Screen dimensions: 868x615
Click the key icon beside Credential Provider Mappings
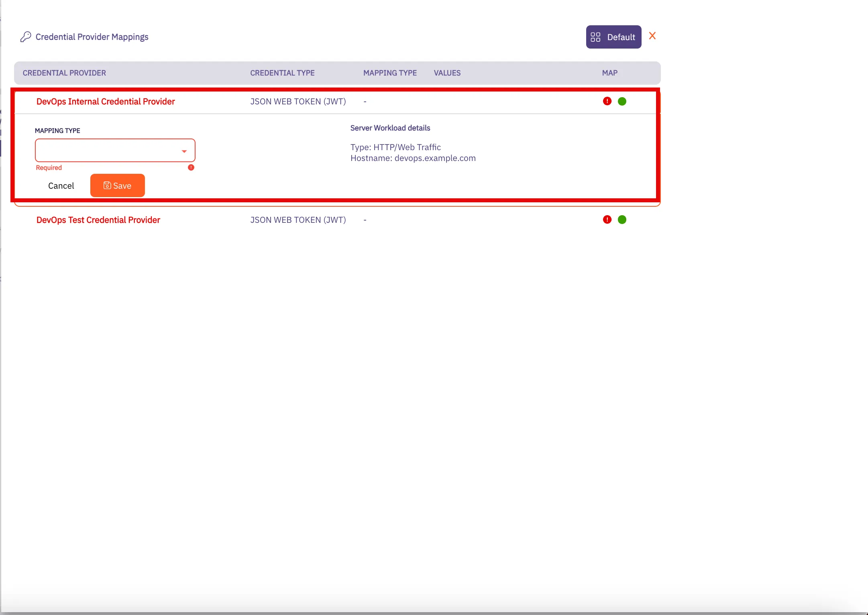(26, 37)
